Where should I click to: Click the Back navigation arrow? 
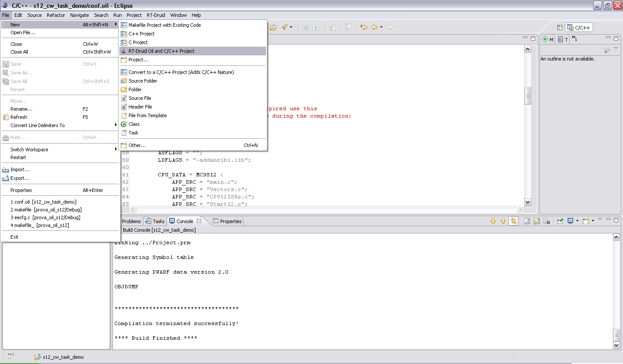[374, 27]
